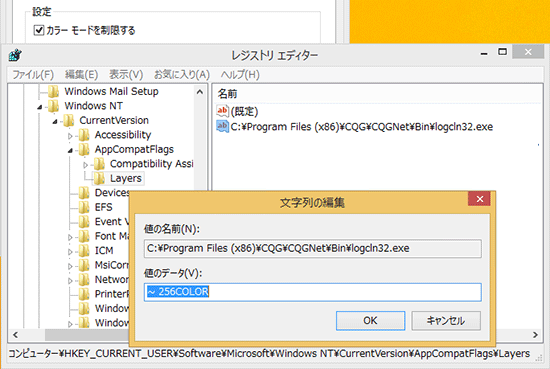Expand the MsiCorr... tree node
This screenshot has width=550, height=369.
pyautogui.click(x=70, y=266)
